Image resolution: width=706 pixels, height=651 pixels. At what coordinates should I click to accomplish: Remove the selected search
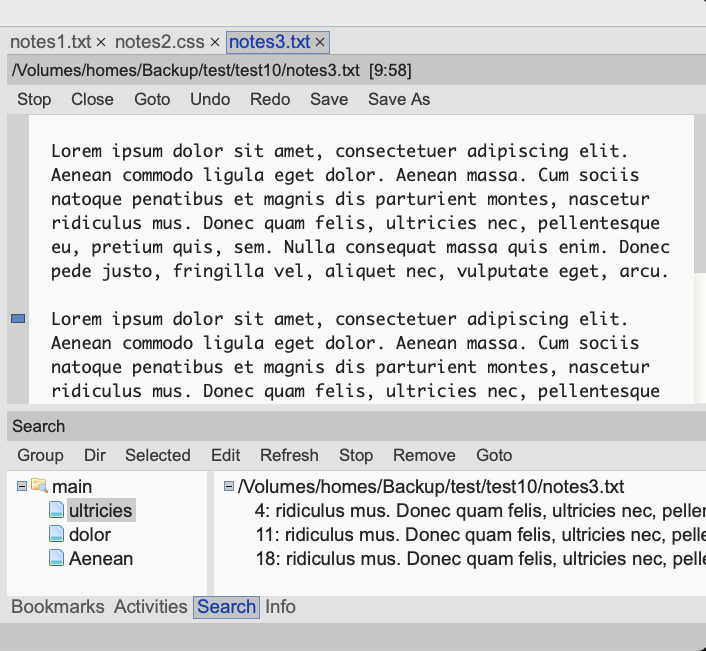[424, 455]
